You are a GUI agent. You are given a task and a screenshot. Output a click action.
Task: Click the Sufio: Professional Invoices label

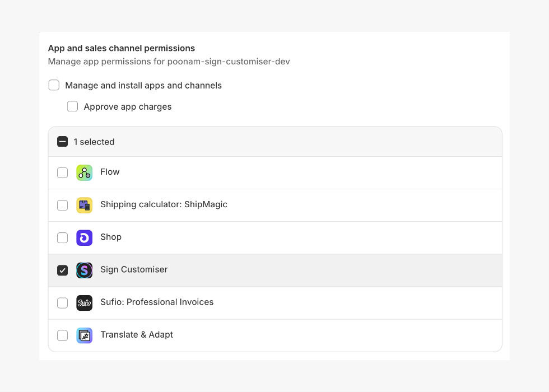click(157, 302)
